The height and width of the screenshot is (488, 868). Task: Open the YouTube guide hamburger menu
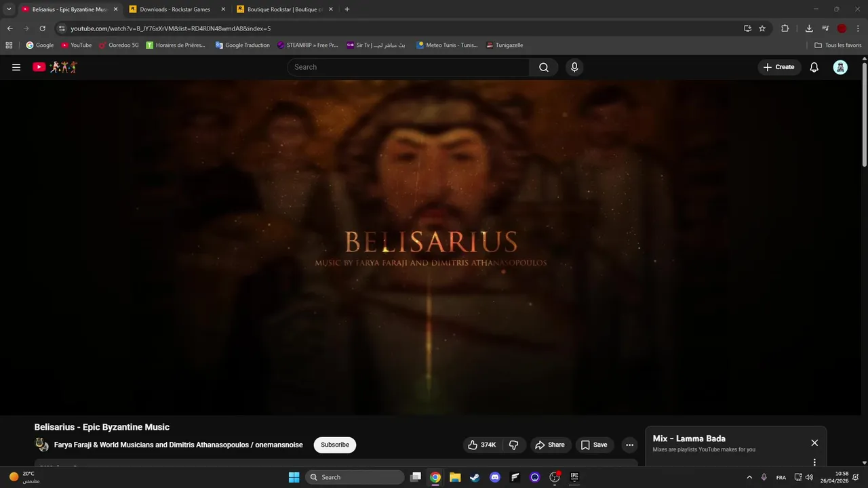(x=16, y=67)
